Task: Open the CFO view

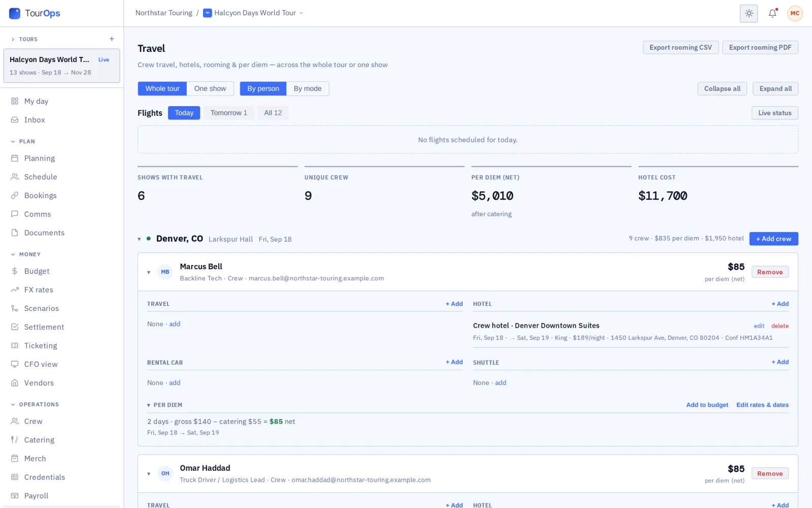Action: 61,364
